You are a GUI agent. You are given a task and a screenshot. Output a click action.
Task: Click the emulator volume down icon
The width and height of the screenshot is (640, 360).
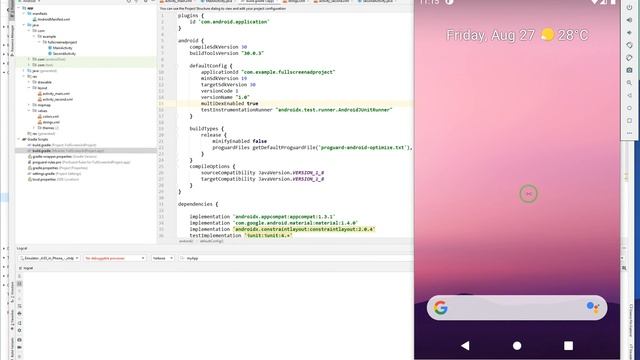[x=629, y=32]
